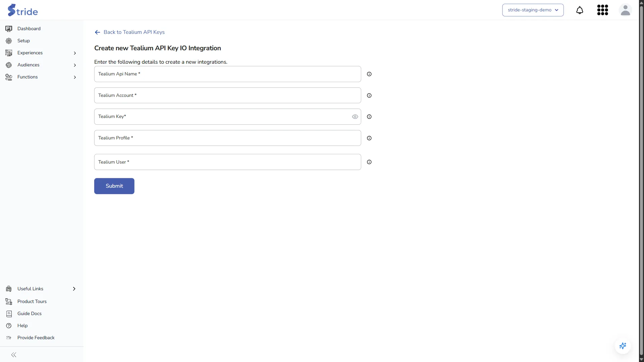Select the Useful Links sidebar label
Image resolution: width=644 pixels, height=362 pixels.
point(30,289)
